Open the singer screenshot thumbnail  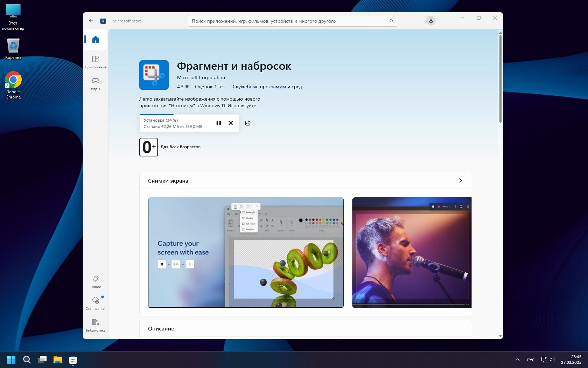tap(412, 252)
